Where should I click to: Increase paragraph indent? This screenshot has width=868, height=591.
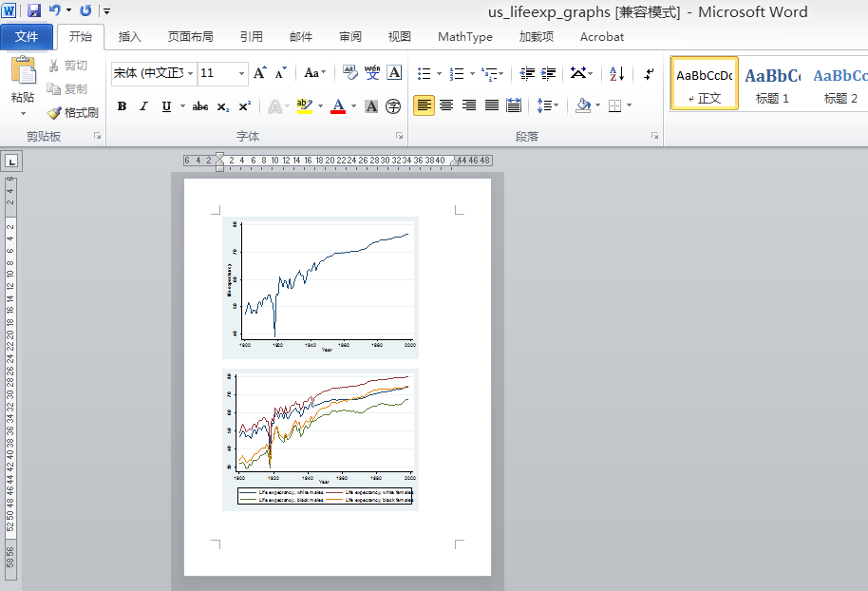point(549,73)
